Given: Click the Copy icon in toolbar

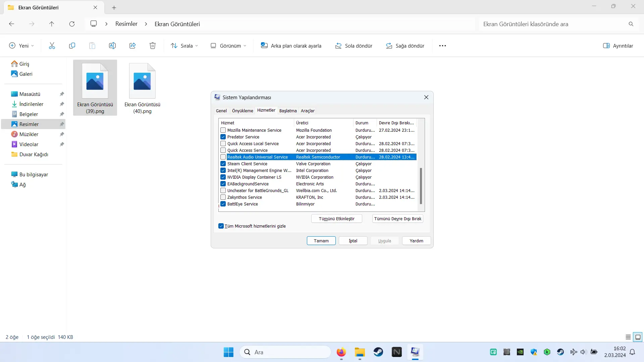Looking at the screenshot, I should 72,46.
